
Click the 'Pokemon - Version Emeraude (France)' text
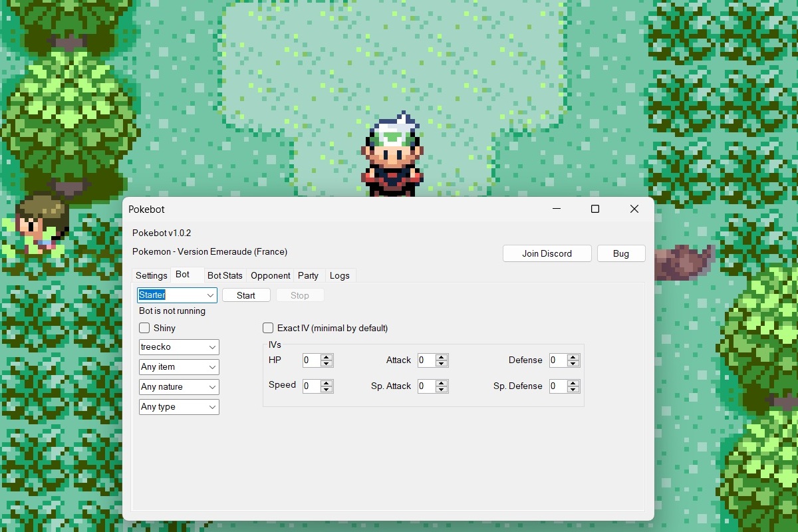(x=209, y=252)
